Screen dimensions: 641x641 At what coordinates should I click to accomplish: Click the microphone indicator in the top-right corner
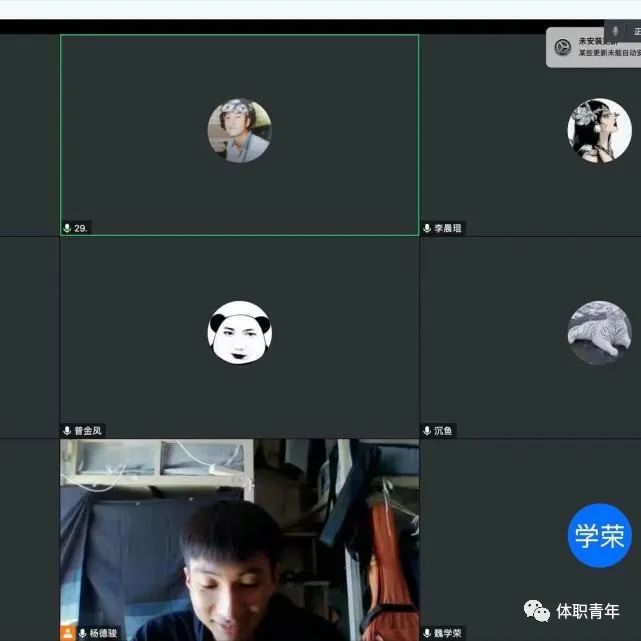click(x=615, y=31)
